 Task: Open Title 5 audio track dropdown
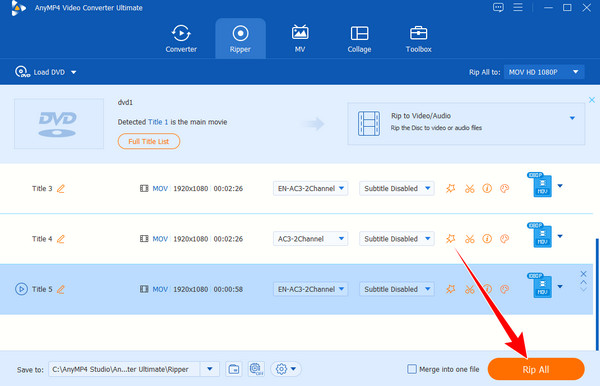[310, 289]
